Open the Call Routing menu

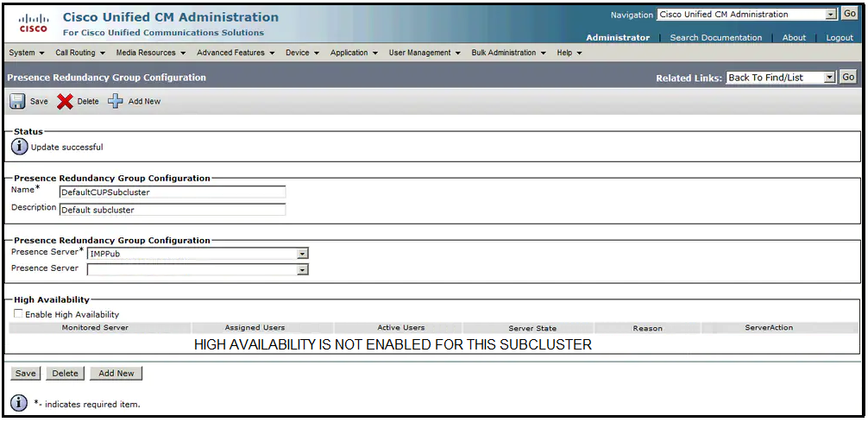coord(79,53)
